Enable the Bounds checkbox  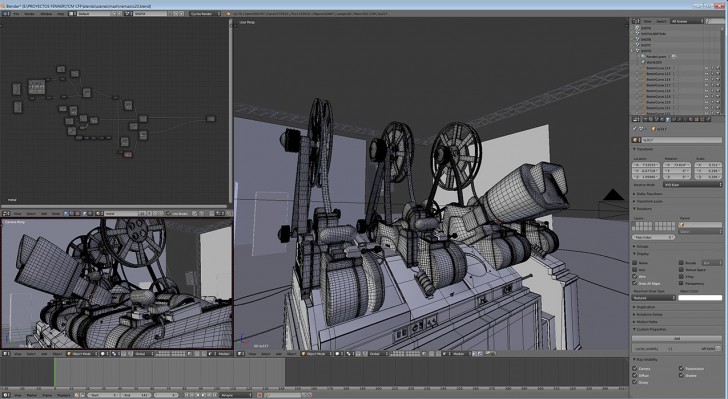point(681,262)
